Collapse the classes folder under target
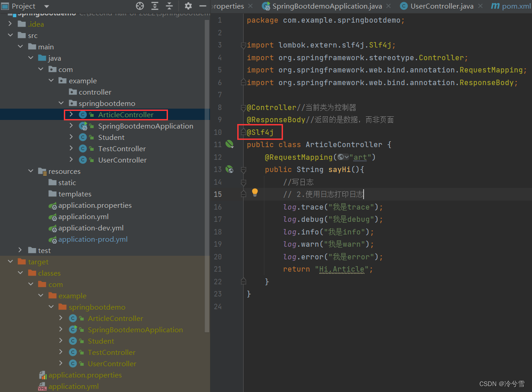 tap(20, 272)
